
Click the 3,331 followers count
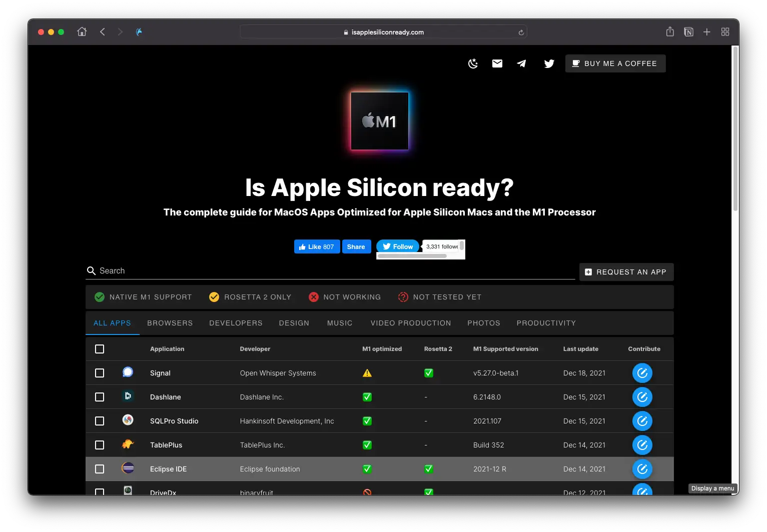pos(442,246)
